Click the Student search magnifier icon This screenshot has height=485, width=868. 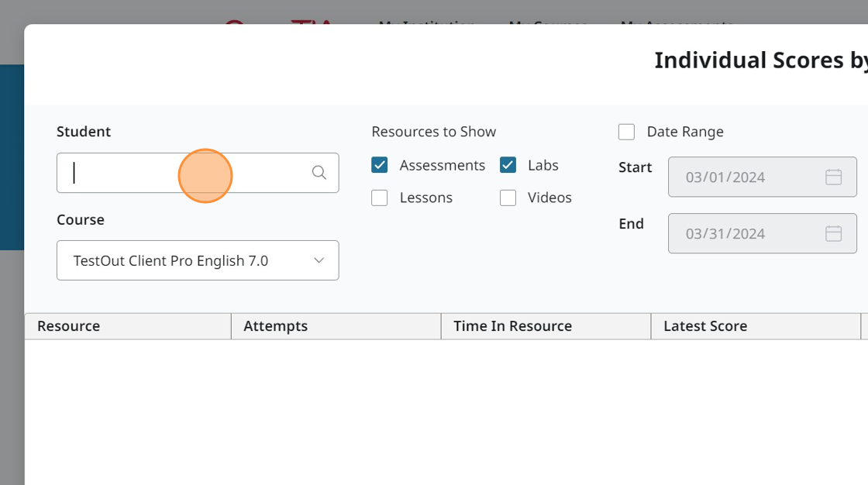click(x=319, y=173)
